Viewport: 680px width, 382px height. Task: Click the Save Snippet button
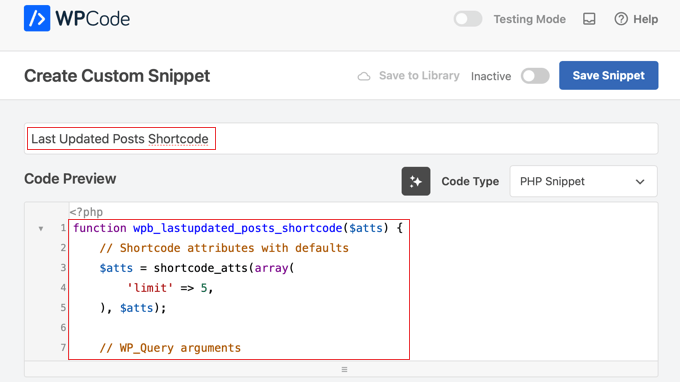tap(608, 75)
